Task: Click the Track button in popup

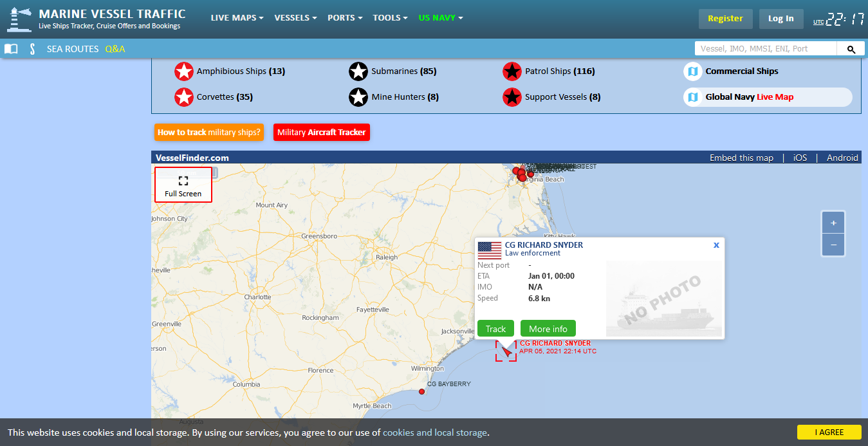Action: 495,329
